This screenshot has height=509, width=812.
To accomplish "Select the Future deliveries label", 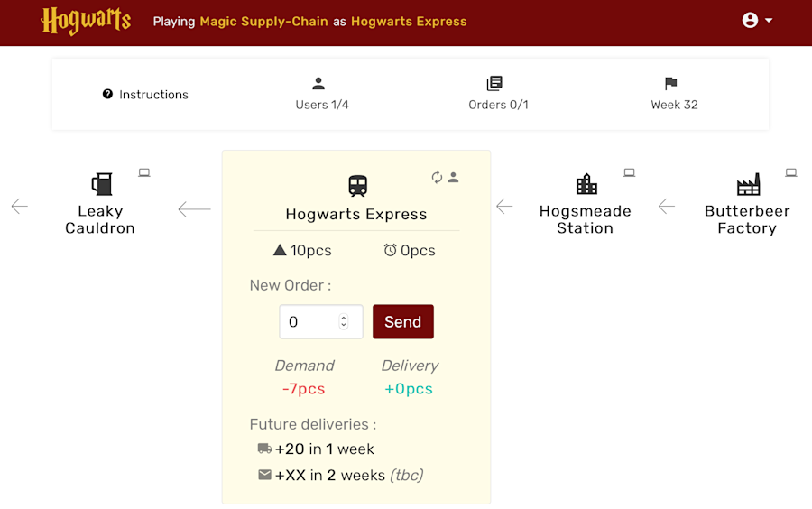I will pos(313,424).
